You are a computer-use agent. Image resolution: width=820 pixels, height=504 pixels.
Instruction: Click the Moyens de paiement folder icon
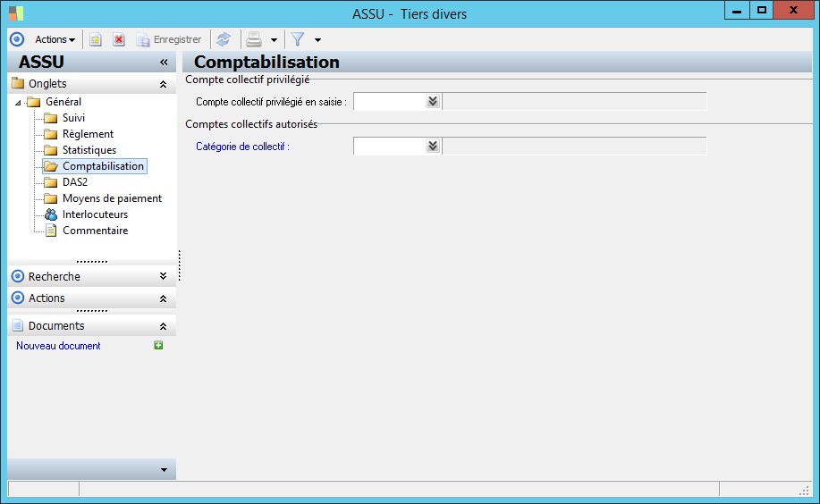pos(51,198)
